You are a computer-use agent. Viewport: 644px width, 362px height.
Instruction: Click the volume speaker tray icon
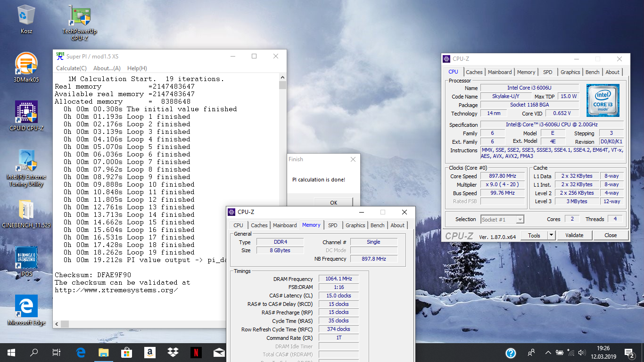coord(582,352)
